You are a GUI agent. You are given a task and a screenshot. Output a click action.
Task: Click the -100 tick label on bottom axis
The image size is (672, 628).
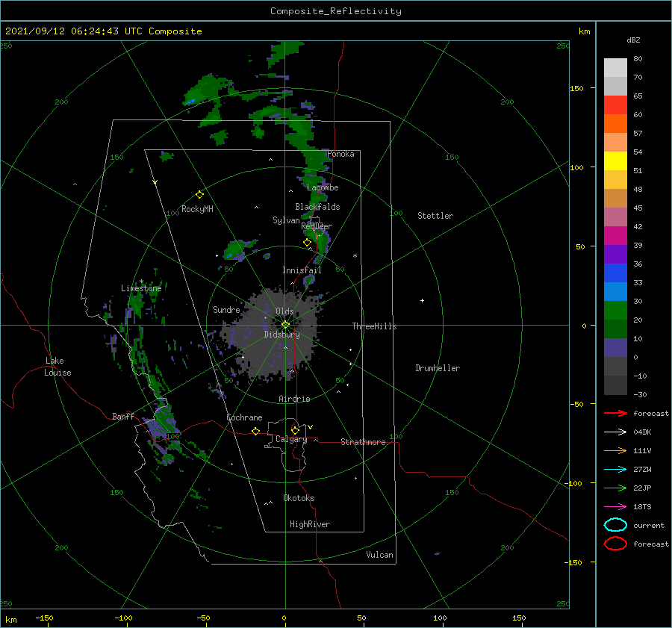tap(123, 618)
